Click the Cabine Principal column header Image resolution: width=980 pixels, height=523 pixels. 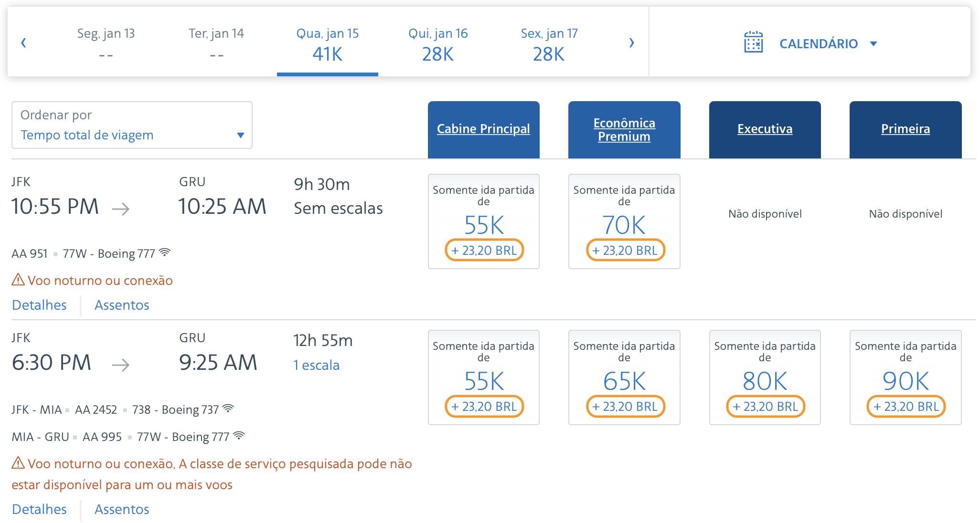pos(483,129)
